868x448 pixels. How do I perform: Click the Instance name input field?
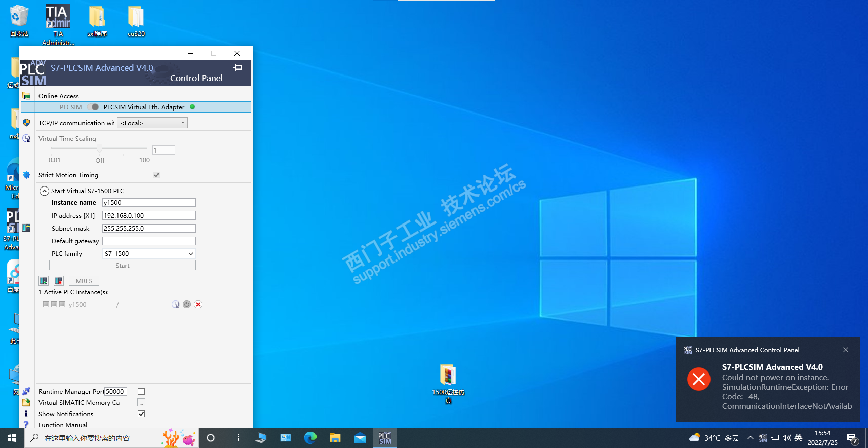coord(149,202)
